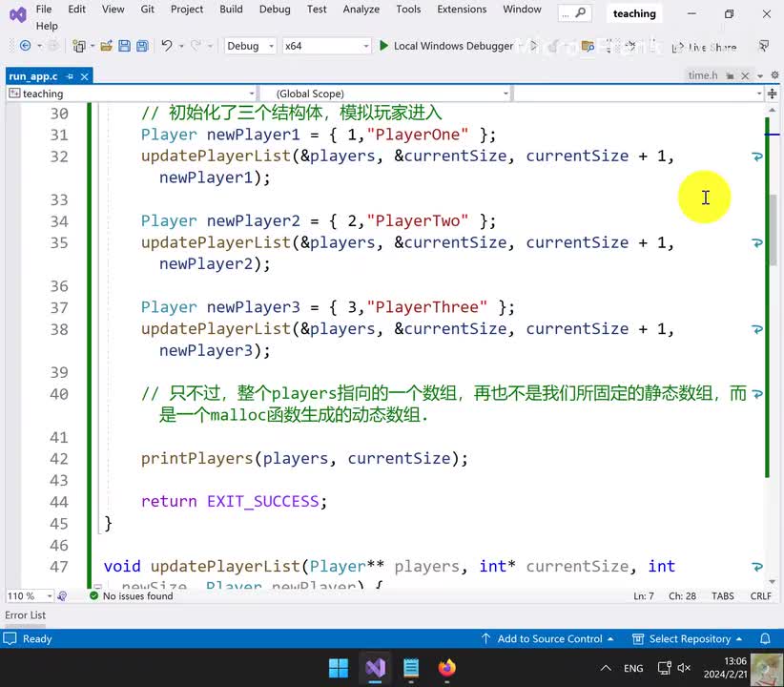Open the Windows Start button
The width and height of the screenshot is (784, 687).
339,668
